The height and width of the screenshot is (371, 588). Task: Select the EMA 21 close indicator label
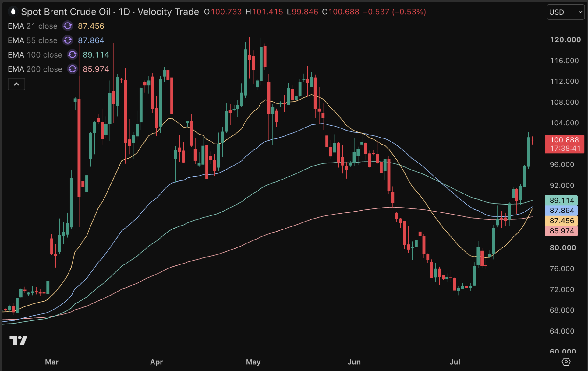point(33,26)
